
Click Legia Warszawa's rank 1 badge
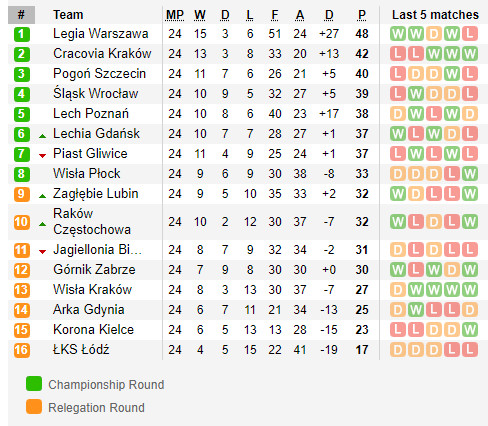pos(22,34)
